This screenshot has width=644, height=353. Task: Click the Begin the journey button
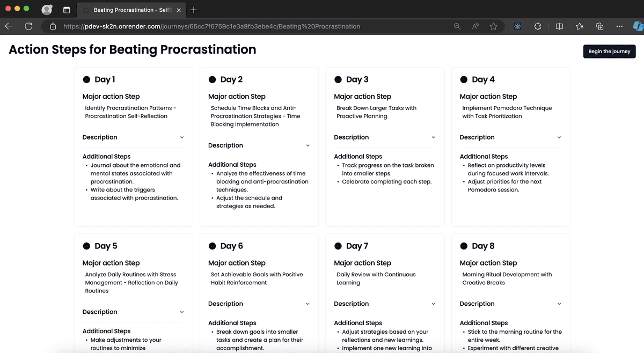coord(609,52)
